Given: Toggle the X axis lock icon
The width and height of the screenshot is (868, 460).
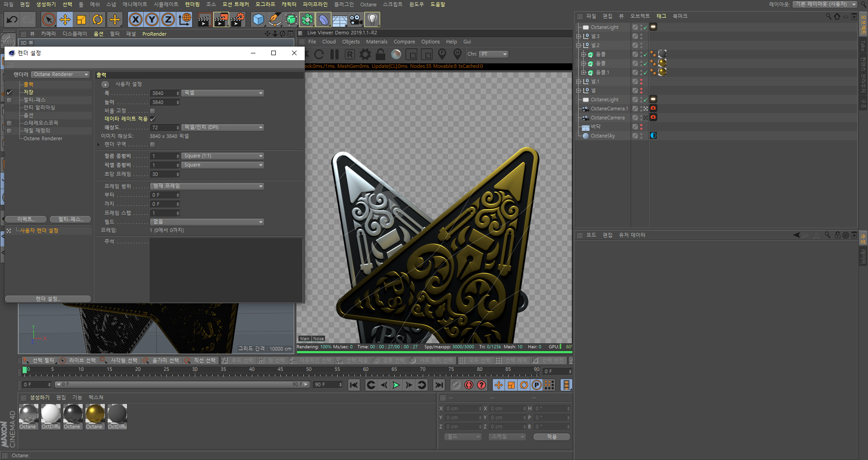Looking at the screenshot, I should click(x=136, y=19).
